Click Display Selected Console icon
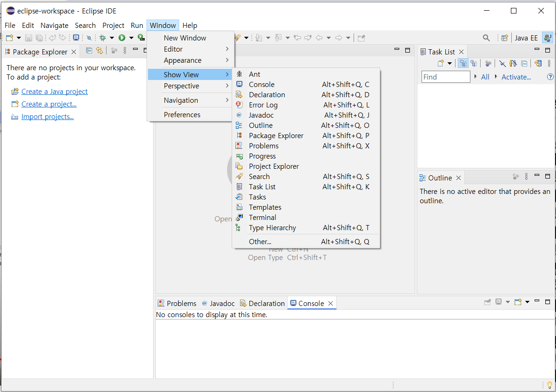Viewport: 556px width, 392px height. click(x=499, y=302)
